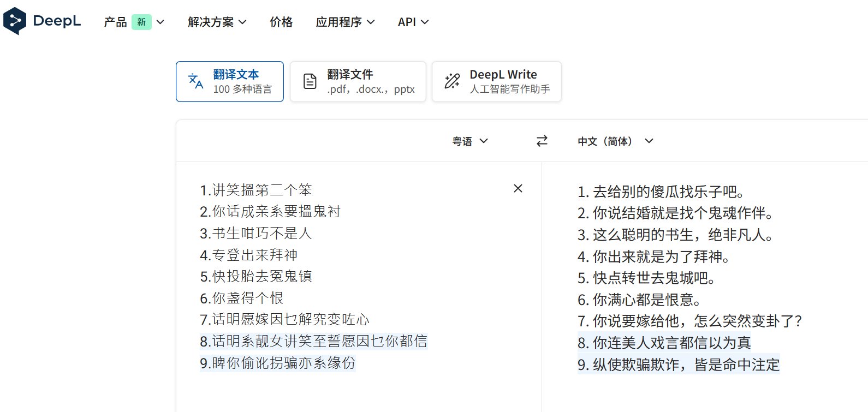Screen dimensions: 868x412
Task: Expand the 应用程序 chevron arrow
Action: 371,22
